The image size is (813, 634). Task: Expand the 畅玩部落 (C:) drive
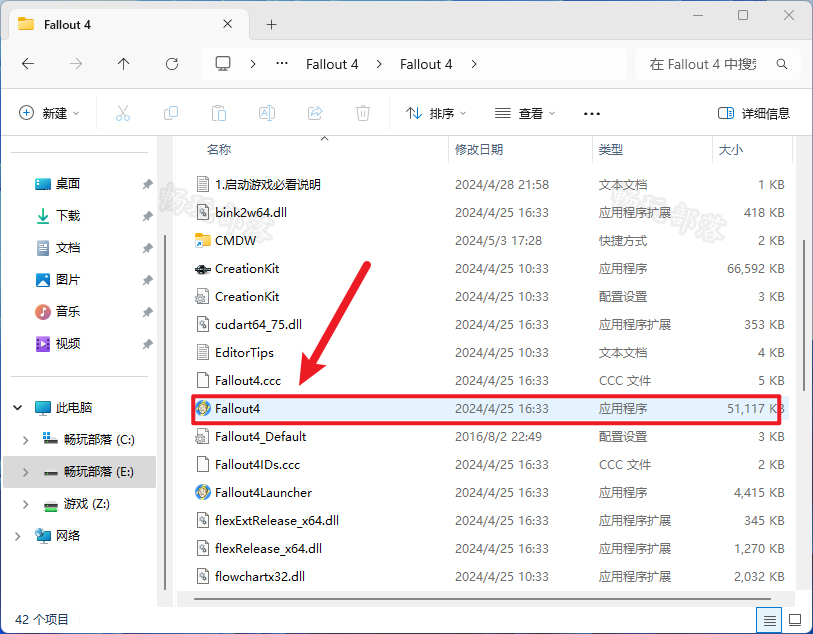click(x=25, y=440)
